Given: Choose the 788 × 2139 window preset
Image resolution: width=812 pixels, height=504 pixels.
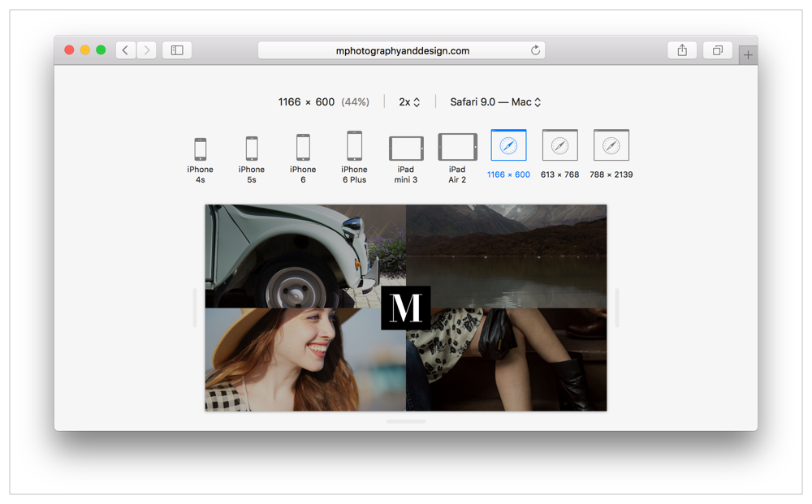Looking at the screenshot, I should click(611, 146).
